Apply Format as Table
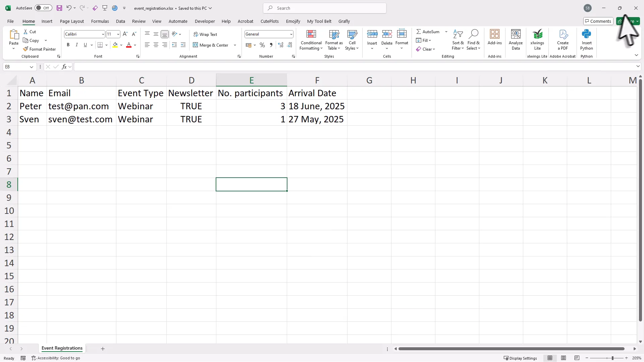Viewport: 644px width, 362px height. pyautogui.click(x=334, y=40)
